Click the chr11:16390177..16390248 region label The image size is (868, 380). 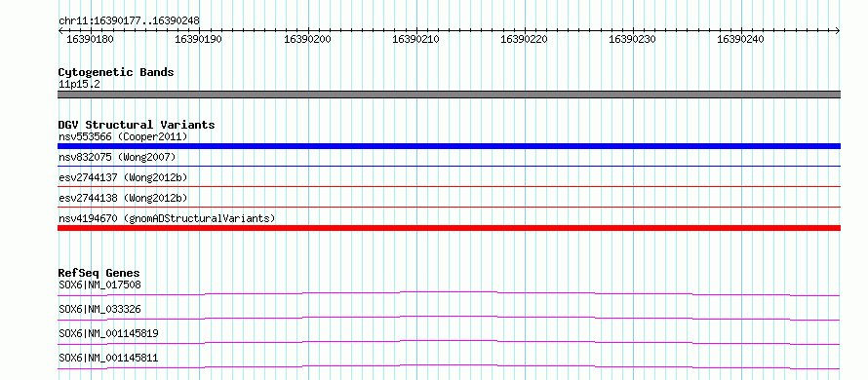point(129,21)
